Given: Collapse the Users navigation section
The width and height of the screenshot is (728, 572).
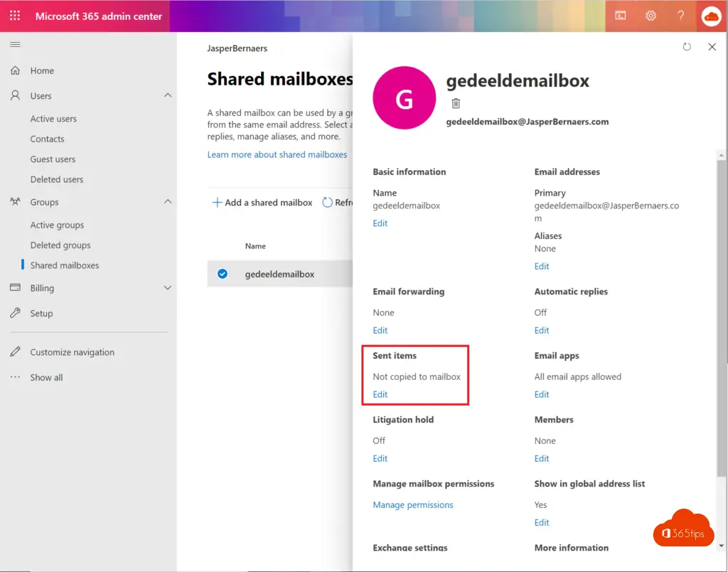Looking at the screenshot, I should pos(168,95).
